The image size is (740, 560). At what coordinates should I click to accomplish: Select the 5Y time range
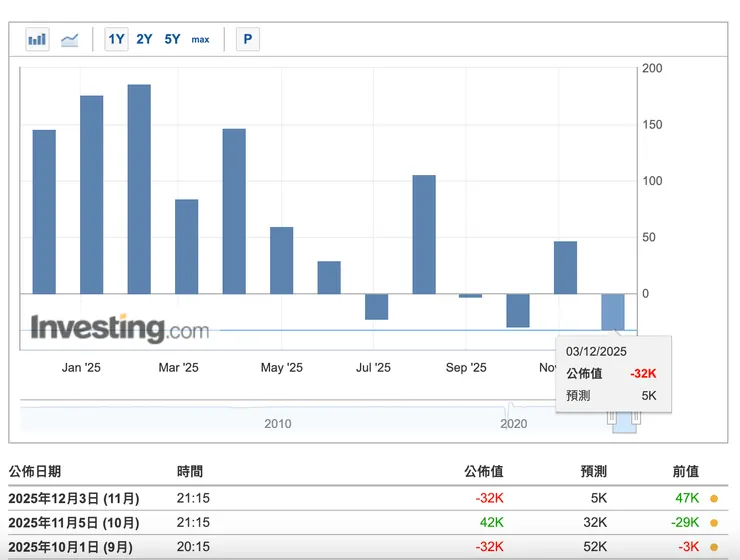172,40
